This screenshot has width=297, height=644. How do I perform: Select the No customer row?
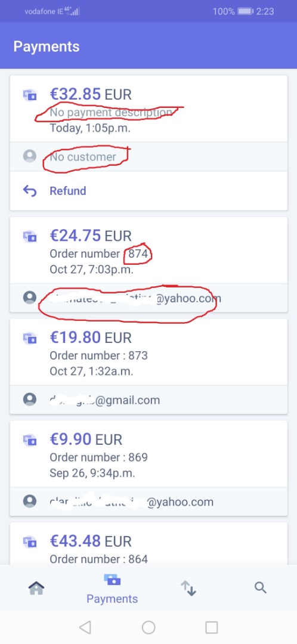click(x=148, y=156)
